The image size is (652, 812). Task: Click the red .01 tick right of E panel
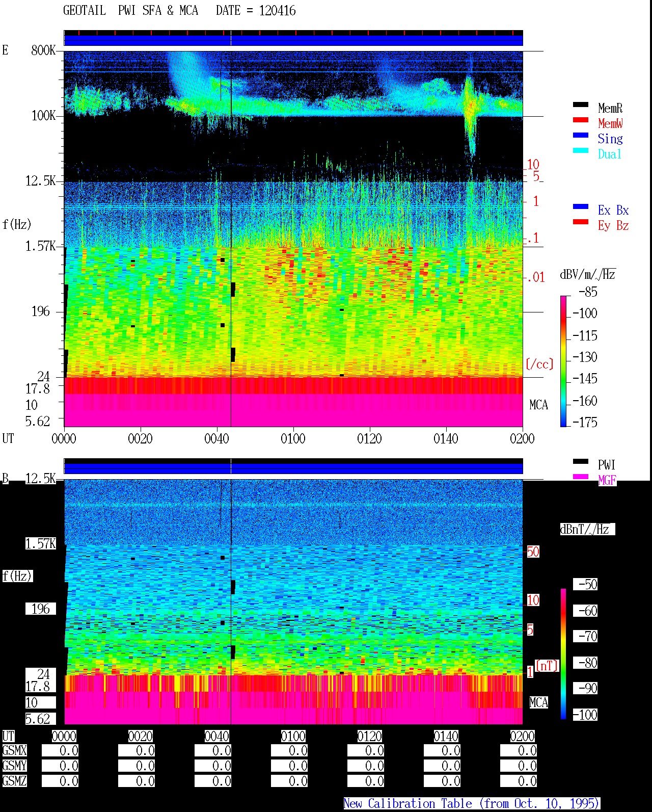click(x=536, y=277)
